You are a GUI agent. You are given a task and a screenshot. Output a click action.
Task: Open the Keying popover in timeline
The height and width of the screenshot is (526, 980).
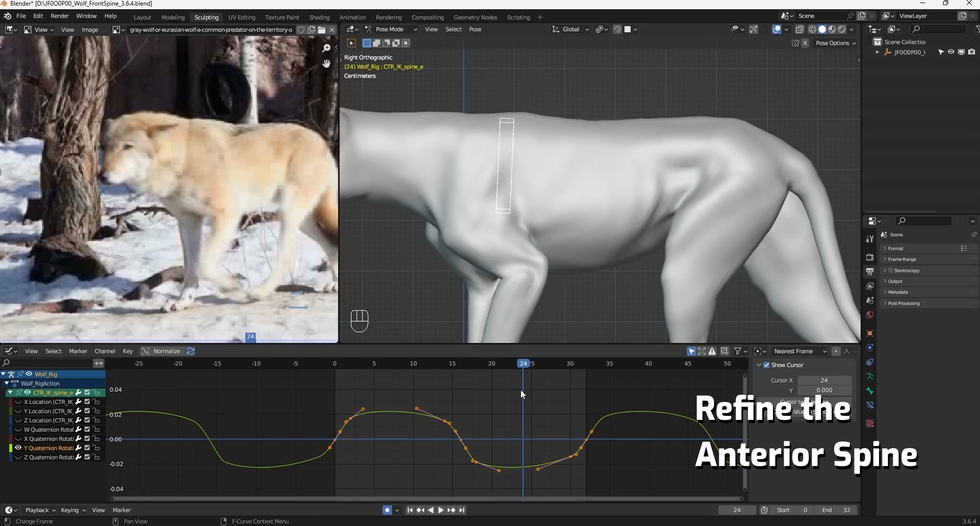click(73, 510)
